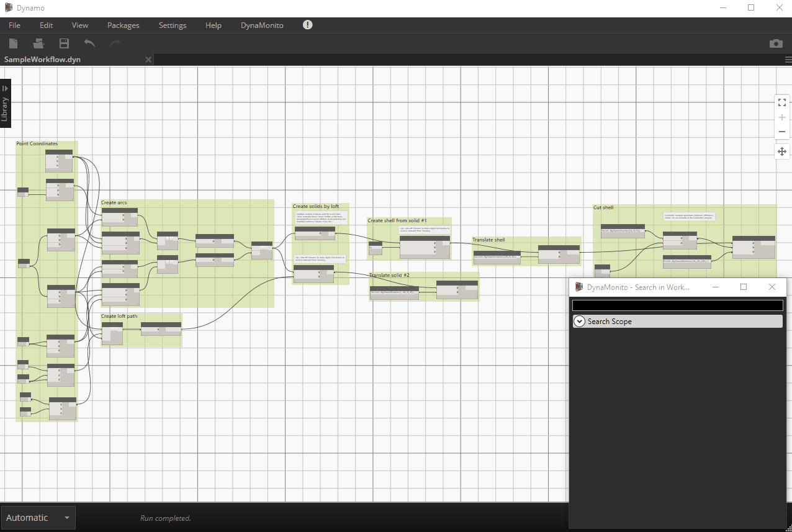Select the Create solids by loft group title

point(316,207)
